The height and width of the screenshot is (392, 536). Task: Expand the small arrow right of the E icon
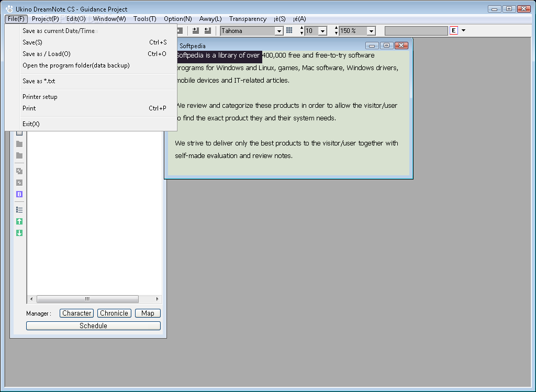click(464, 30)
